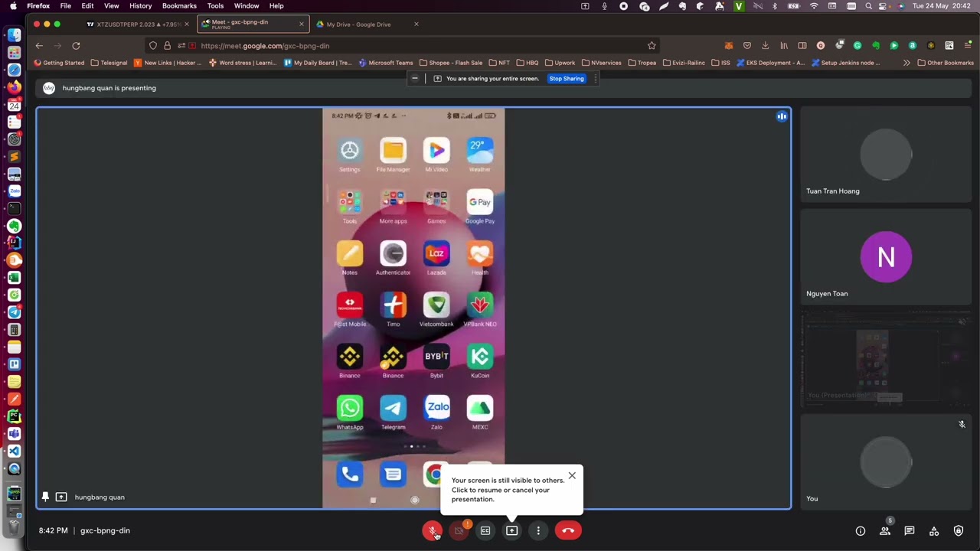Image resolution: width=980 pixels, height=551 pixels.
Task: Select Tuan Tran Hoang participant tile
Action: 886,154
